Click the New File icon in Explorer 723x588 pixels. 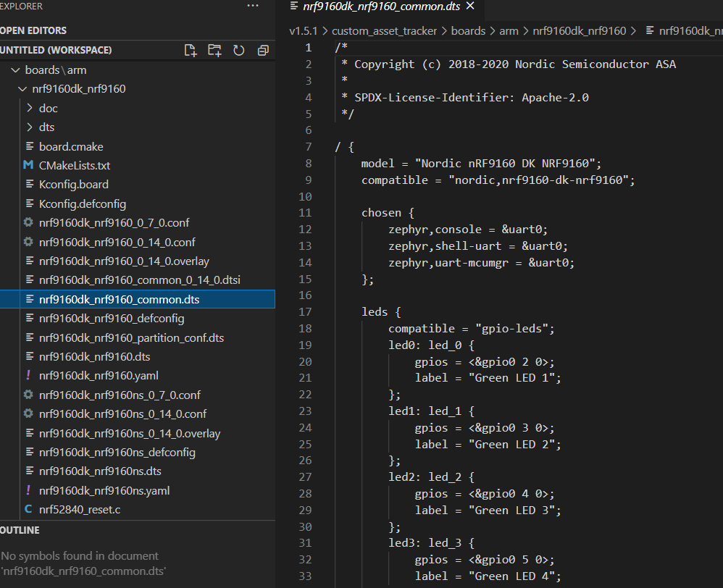click(191, 50)
